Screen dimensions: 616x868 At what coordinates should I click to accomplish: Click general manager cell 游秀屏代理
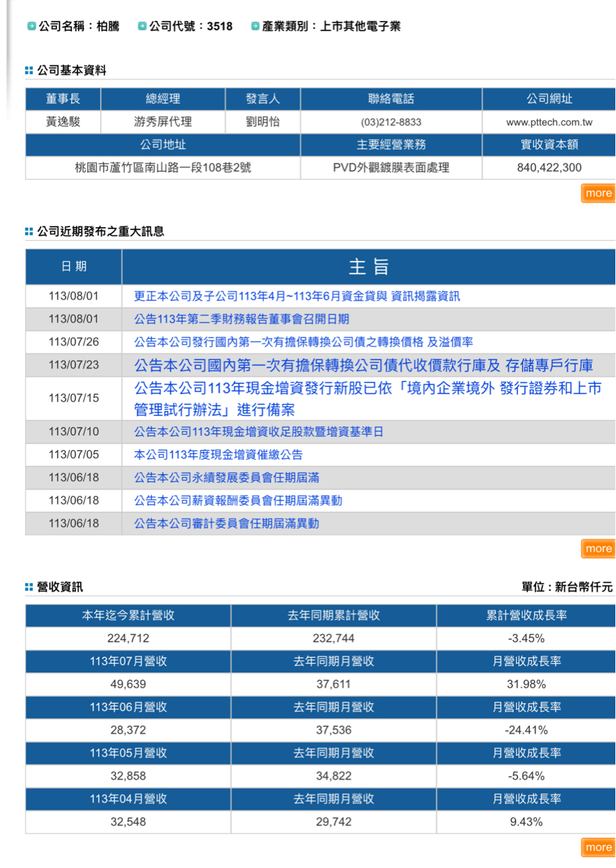point(163,122)
